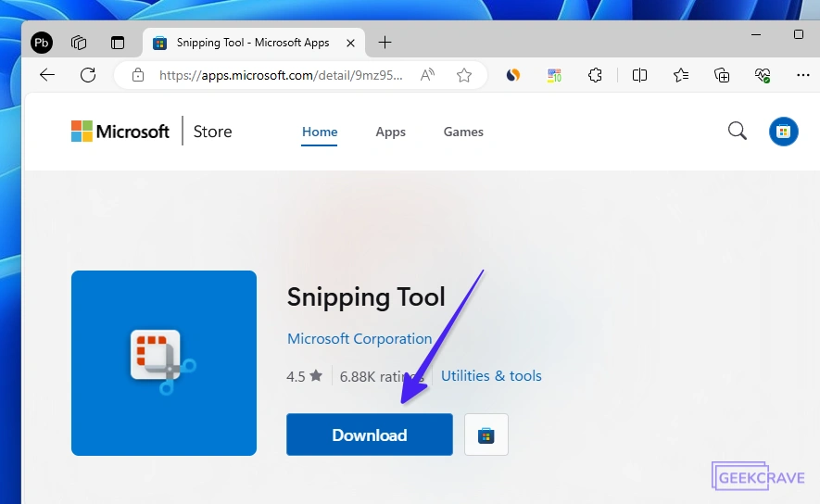
Task: Click the blue Download button
Action: tap(369, 435)
